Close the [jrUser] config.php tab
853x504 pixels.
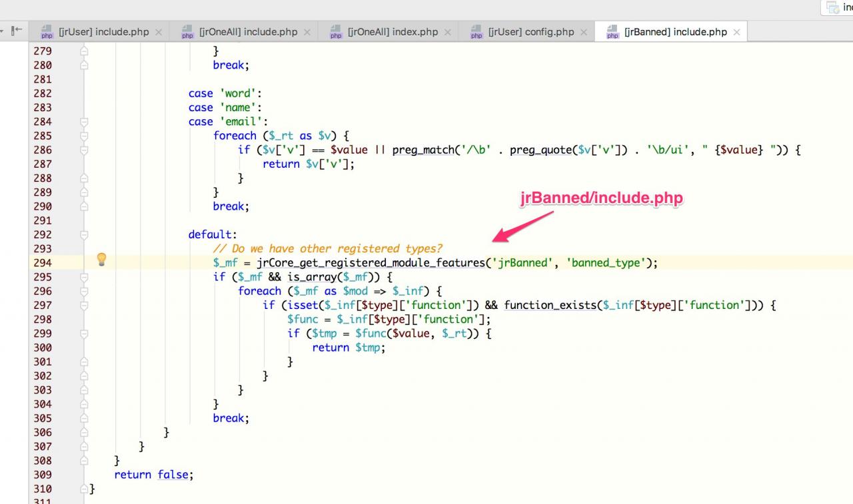pos(584,32)
